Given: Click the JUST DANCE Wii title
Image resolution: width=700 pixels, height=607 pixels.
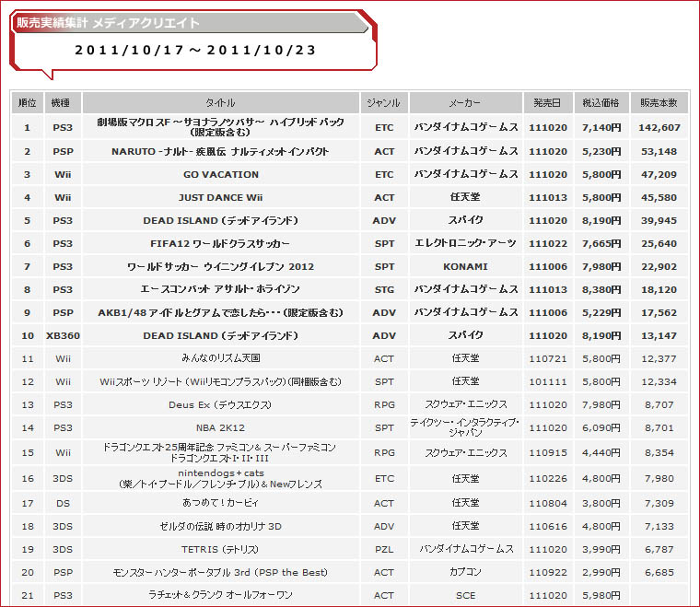Looking at the screenshot, I should pyautogui.click(x=220, y=197).
